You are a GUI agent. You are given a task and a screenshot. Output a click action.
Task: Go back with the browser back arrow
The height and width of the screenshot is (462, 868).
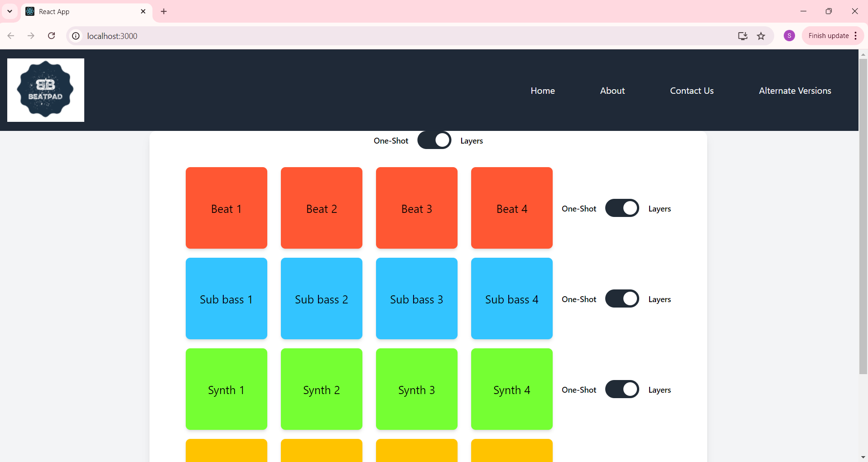pos(11,36)
